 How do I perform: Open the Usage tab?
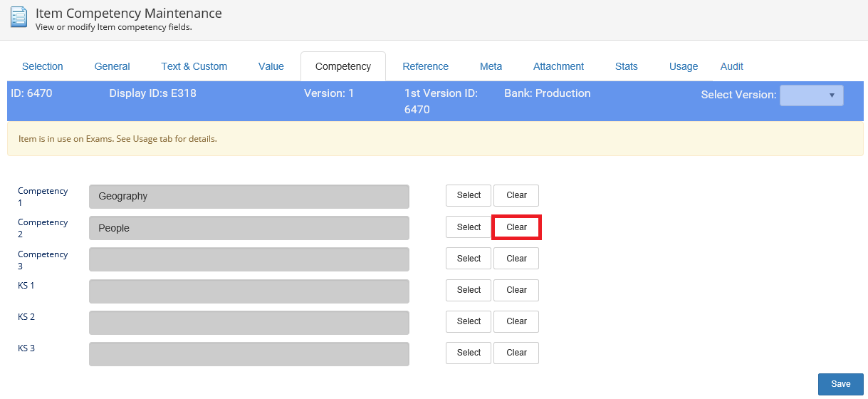683,66
